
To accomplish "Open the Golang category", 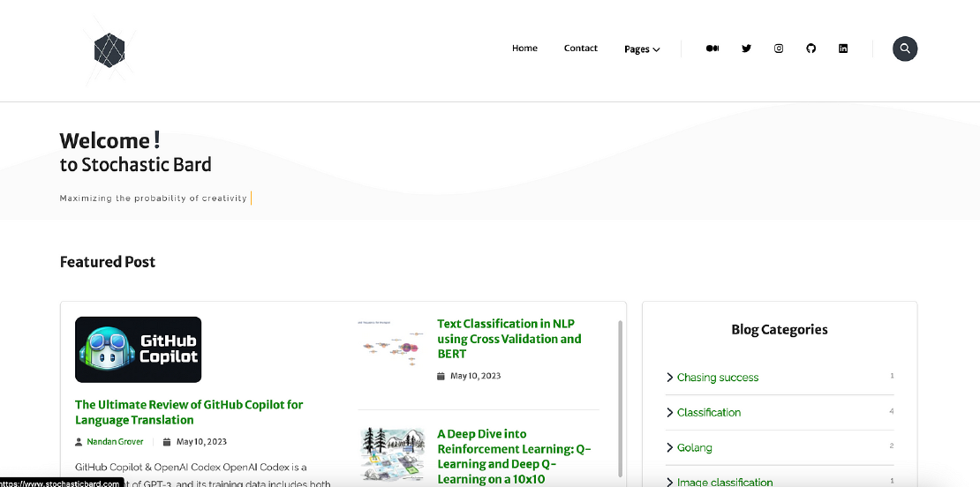I will [x=694, y=447].
